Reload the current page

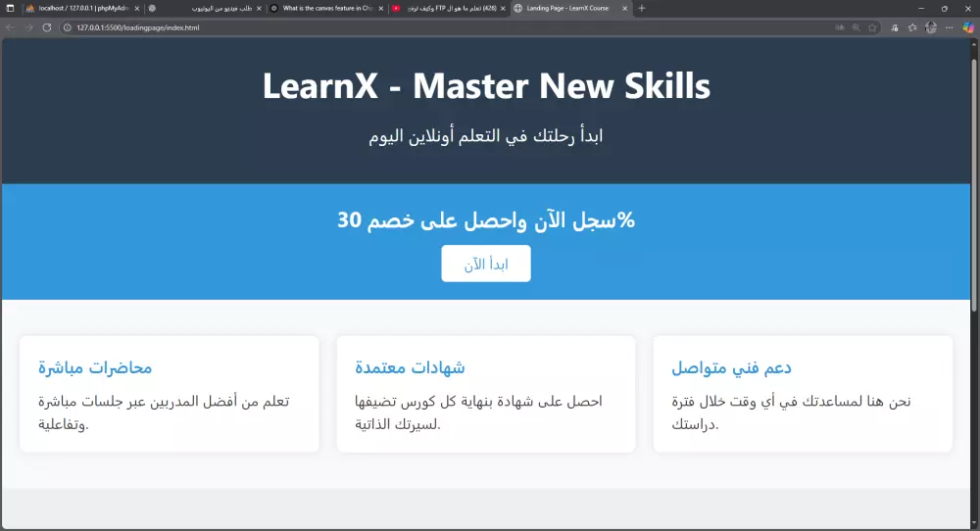[x=47, y=27]
